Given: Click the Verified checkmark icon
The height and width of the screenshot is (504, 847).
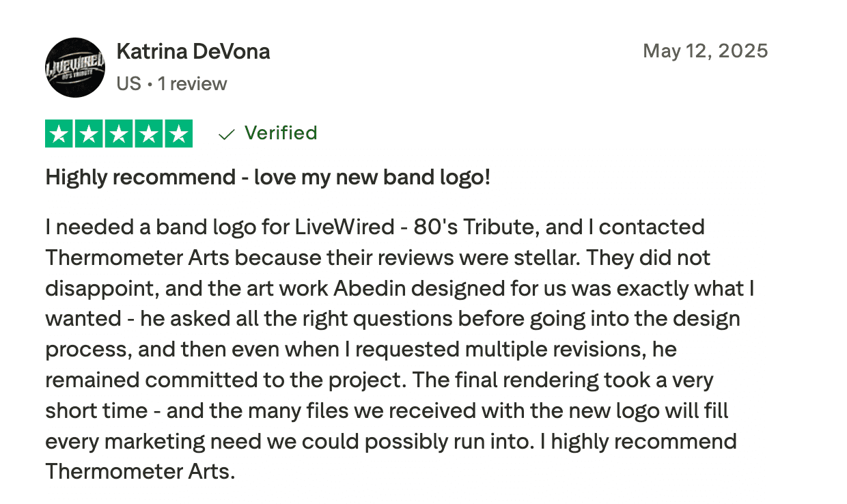Looking at the screenshot, I should pyautogui.click(x=226, y=135).
